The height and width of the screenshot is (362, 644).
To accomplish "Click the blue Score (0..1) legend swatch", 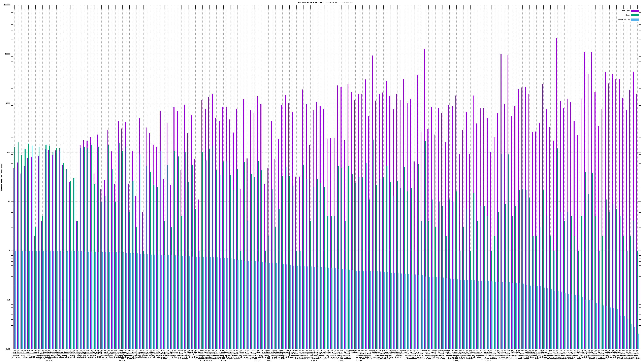I will point(635,20).
